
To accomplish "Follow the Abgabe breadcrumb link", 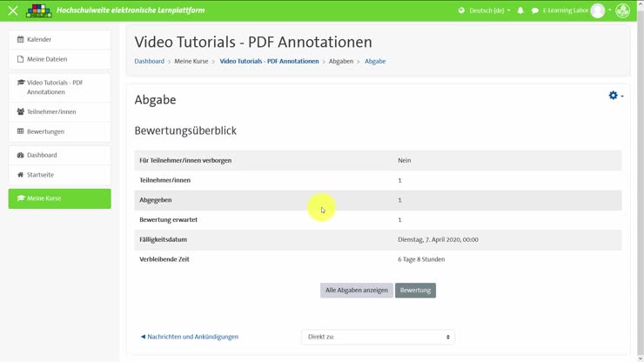I will (375, 61).
